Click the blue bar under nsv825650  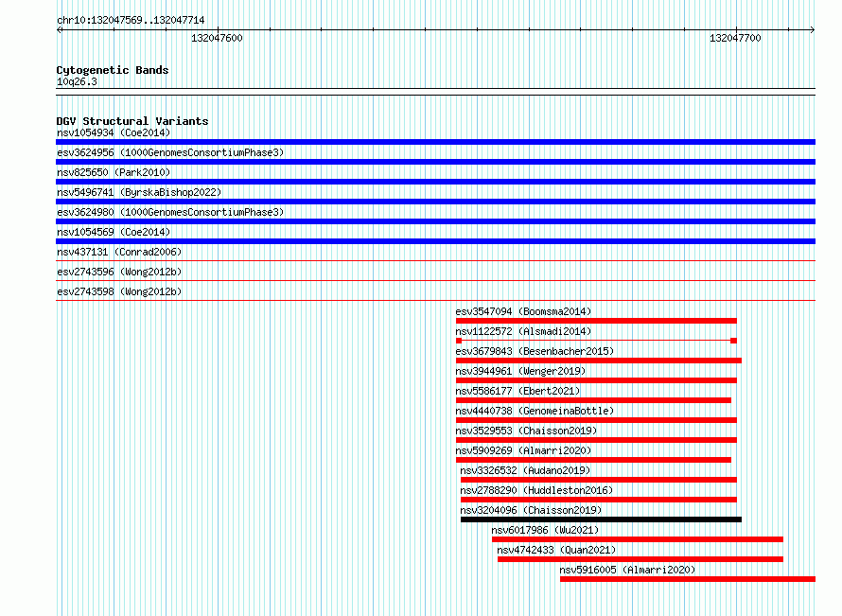[435, 182]
